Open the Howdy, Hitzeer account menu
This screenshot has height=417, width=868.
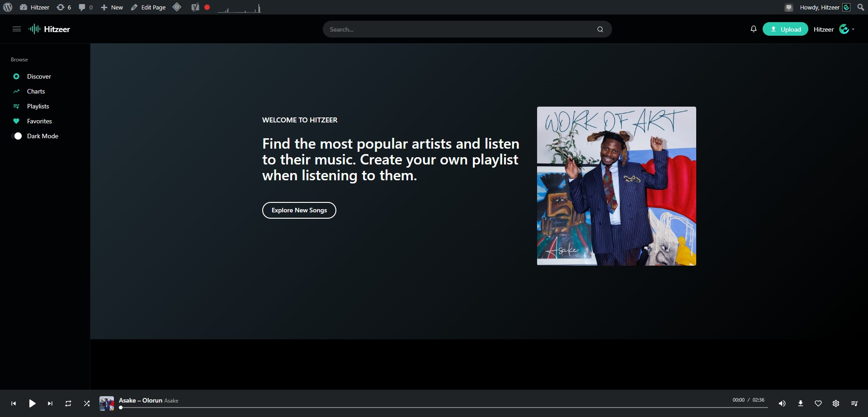(825, 7)
